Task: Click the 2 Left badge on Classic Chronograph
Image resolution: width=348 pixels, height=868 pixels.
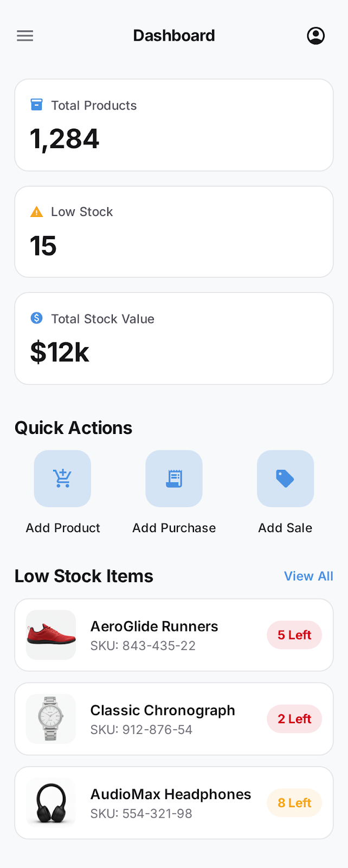Action: pos(294,718)
